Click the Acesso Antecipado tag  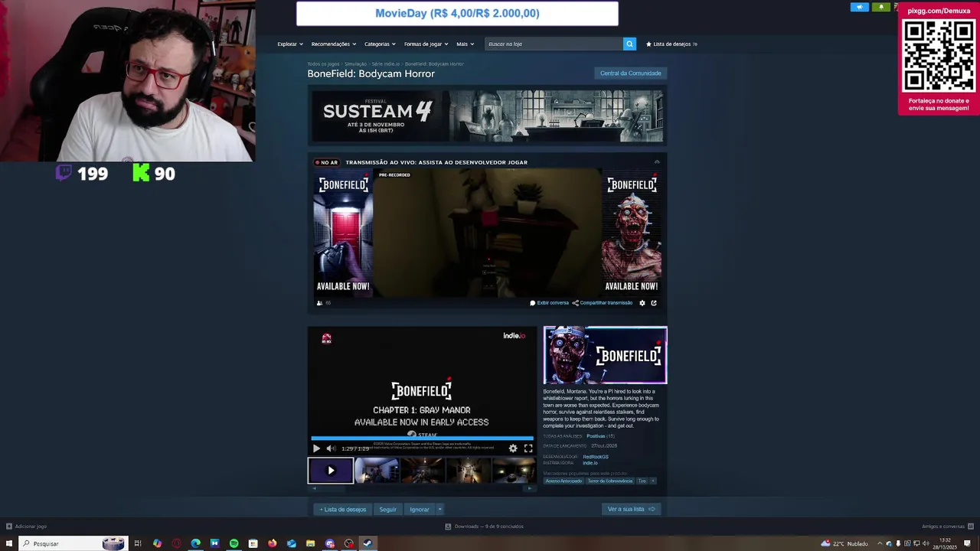coord(563,481)
